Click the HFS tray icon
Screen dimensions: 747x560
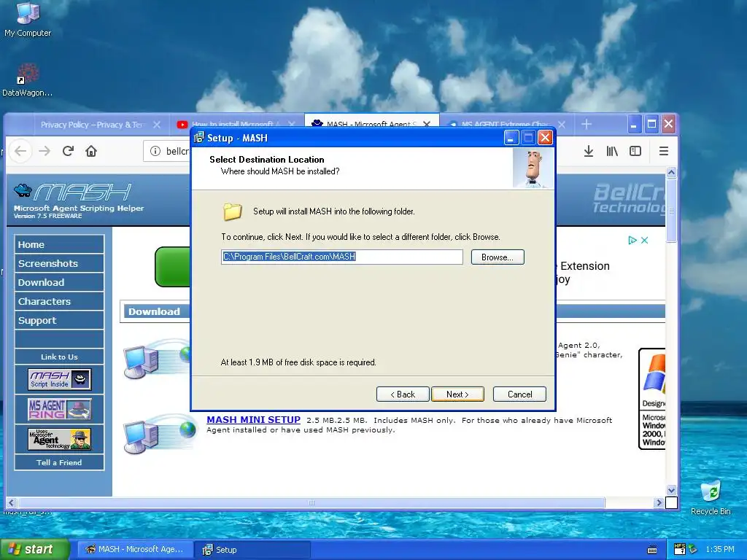(x=679, y=549)
